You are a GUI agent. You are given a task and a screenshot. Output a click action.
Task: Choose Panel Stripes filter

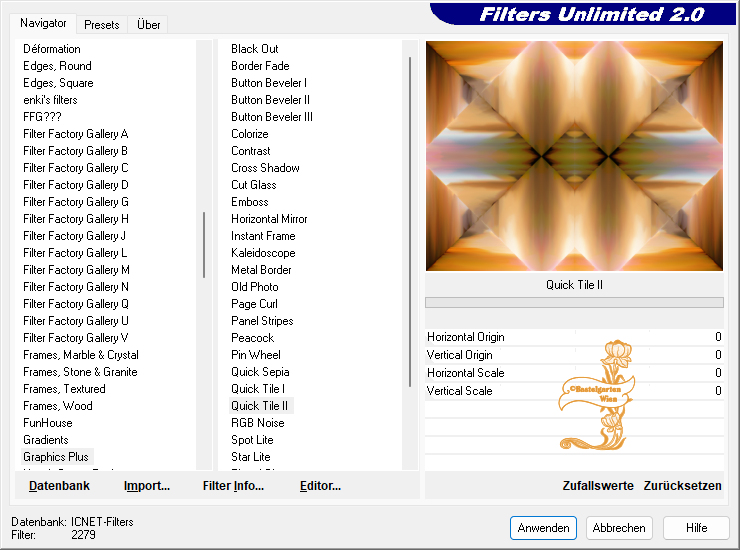pos(262,321)
